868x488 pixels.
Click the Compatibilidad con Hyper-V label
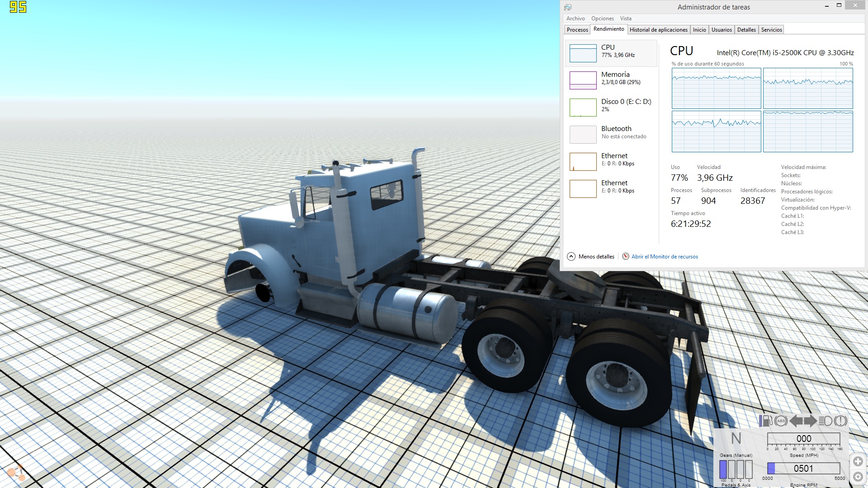(x=816, y=208)
